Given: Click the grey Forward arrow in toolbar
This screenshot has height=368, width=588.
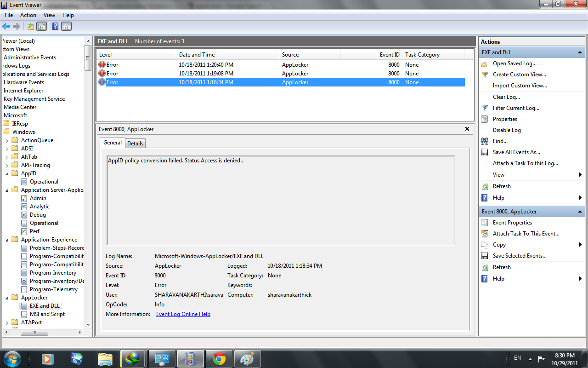Looking at the screenshot, I should coord(17,27).
